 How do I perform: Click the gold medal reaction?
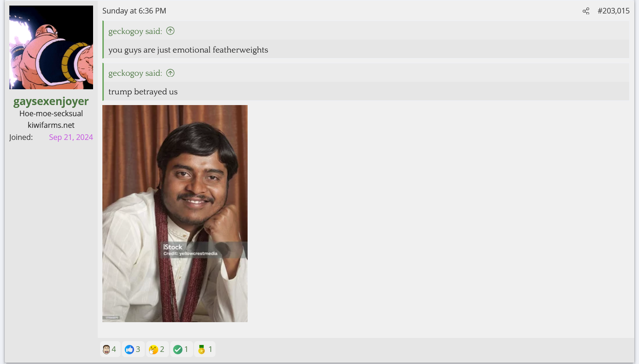(x=205, y=349)
